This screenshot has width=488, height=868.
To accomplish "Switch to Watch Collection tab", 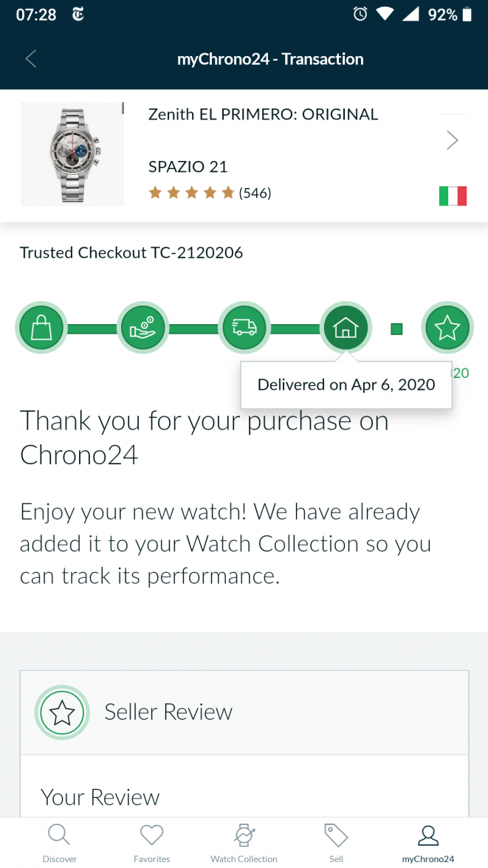I will [x=244, y=843].
